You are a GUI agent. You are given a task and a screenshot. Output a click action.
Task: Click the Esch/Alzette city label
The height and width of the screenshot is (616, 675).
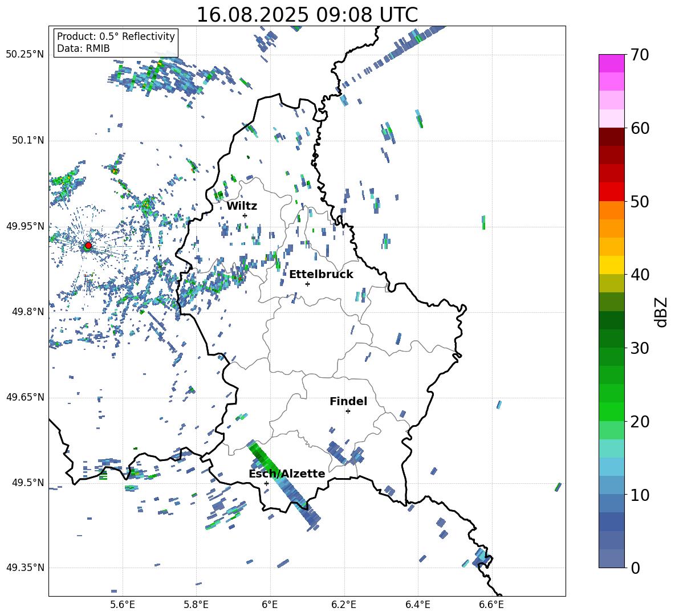coord(287,474)
